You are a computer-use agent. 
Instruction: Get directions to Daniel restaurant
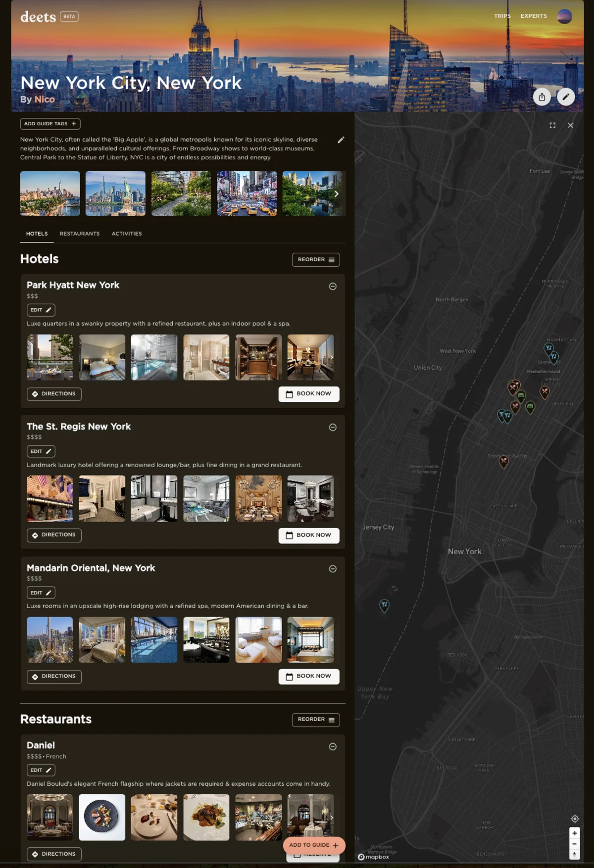[54, 854]
